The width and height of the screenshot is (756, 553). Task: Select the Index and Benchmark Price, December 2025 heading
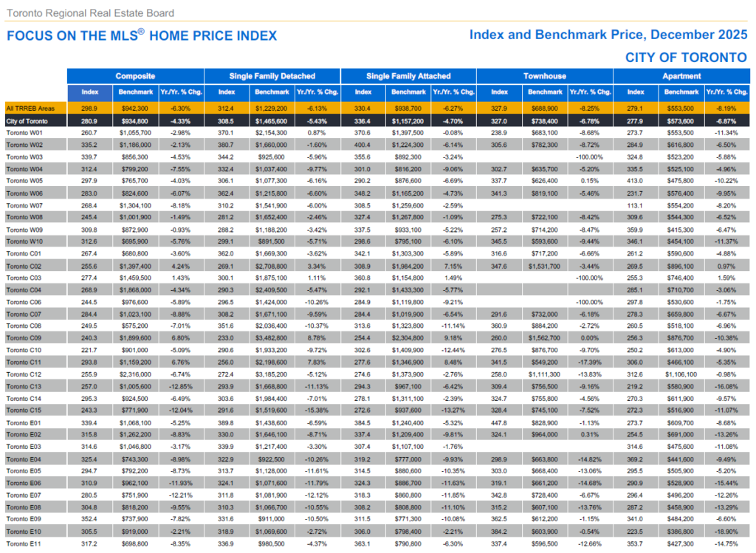click(x=608, y=35)
